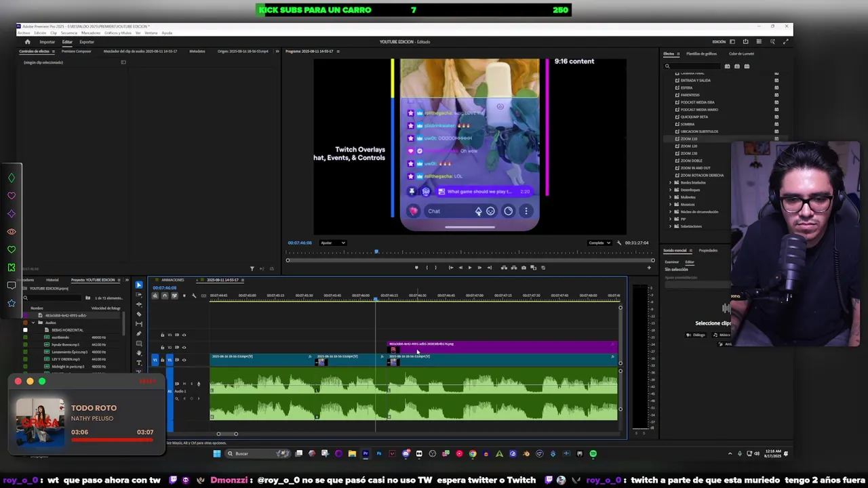Expand the Mosaicos effects folder
This screenshot has width=868, height=488.
point(671,205)
